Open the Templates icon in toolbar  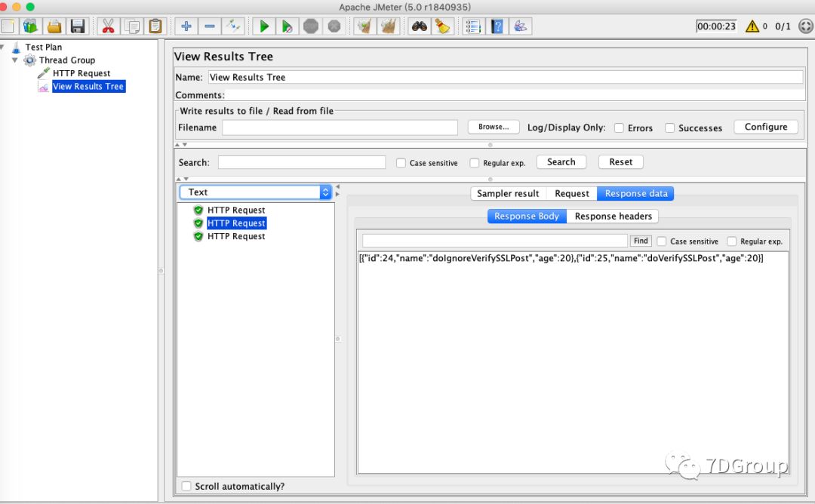31,26
